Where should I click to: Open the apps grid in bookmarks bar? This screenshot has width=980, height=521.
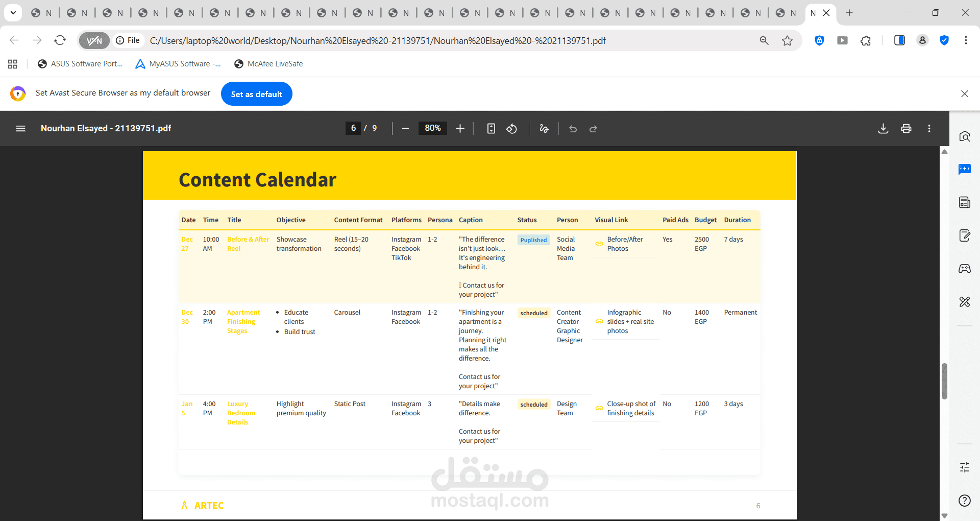pos(13,64)
